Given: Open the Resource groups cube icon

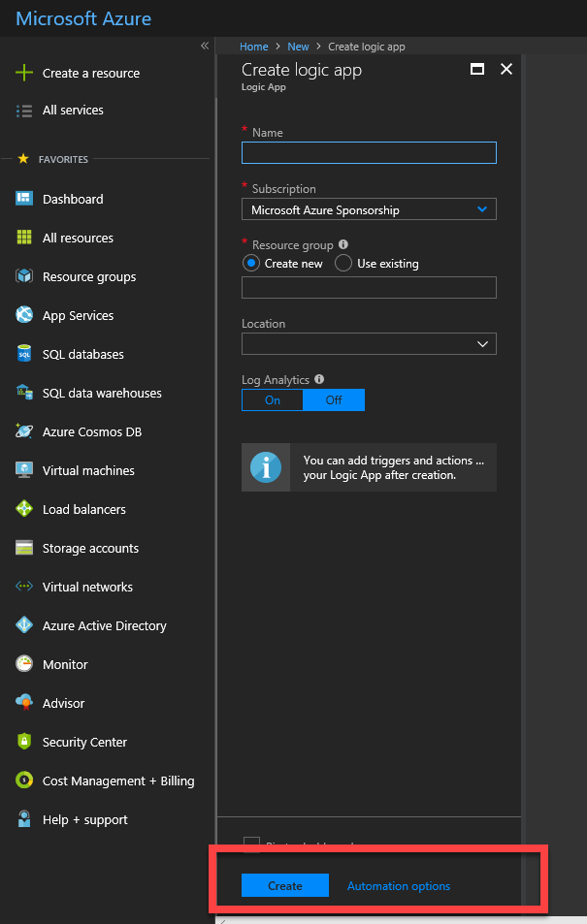Looking at the screenshot, I should (x=24, y=275).
